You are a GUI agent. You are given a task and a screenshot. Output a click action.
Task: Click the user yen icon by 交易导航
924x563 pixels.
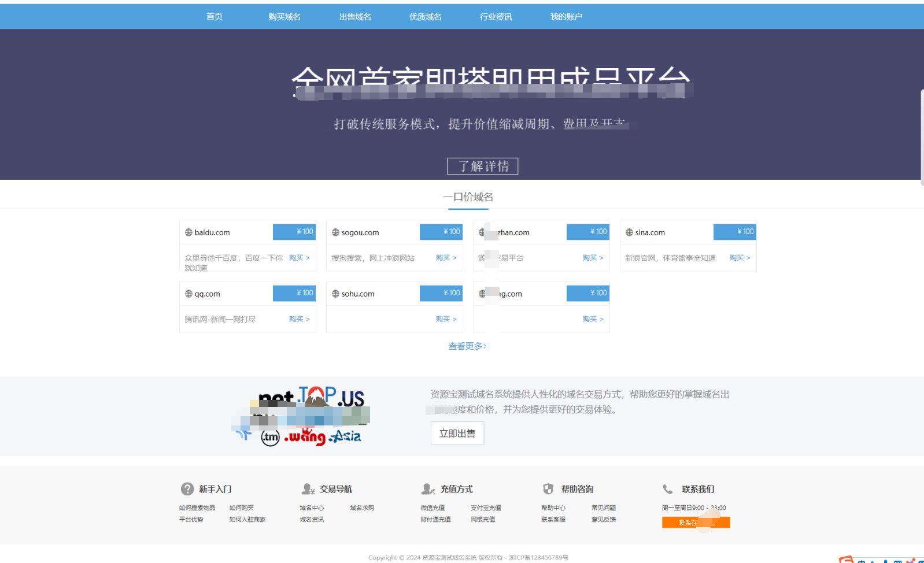(308, 489)
